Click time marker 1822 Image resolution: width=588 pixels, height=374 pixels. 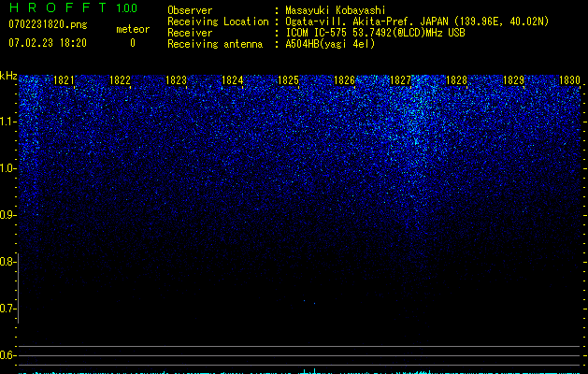tap(120, 80)
